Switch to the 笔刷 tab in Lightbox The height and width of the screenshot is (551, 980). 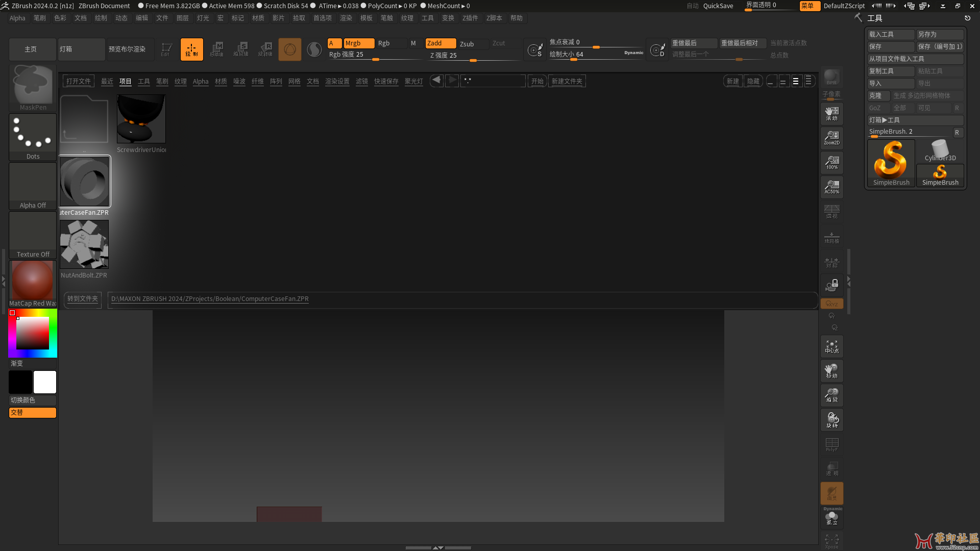[162, 82]
